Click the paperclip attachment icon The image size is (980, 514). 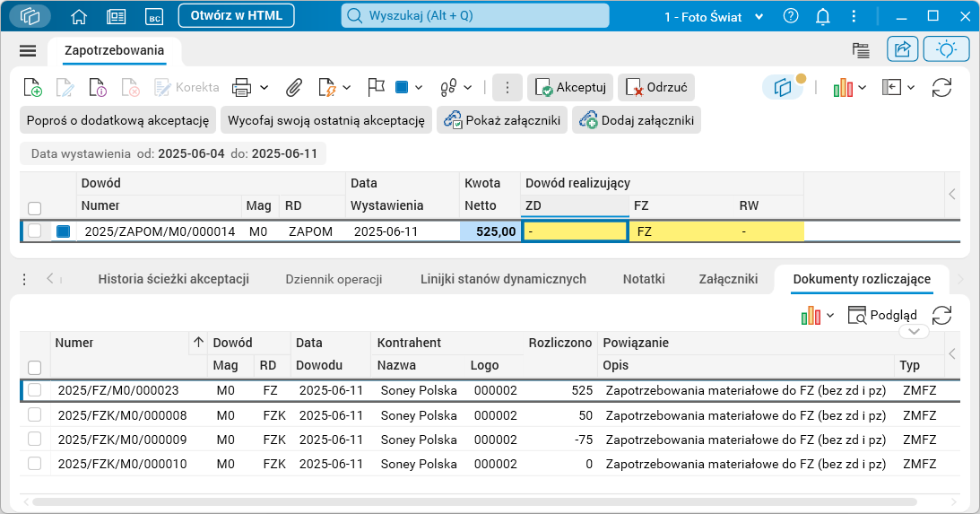(294, 88)
